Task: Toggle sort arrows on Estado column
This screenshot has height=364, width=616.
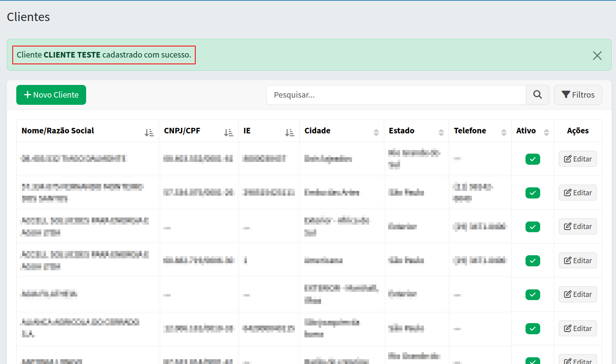Action: tap(441, 133)
